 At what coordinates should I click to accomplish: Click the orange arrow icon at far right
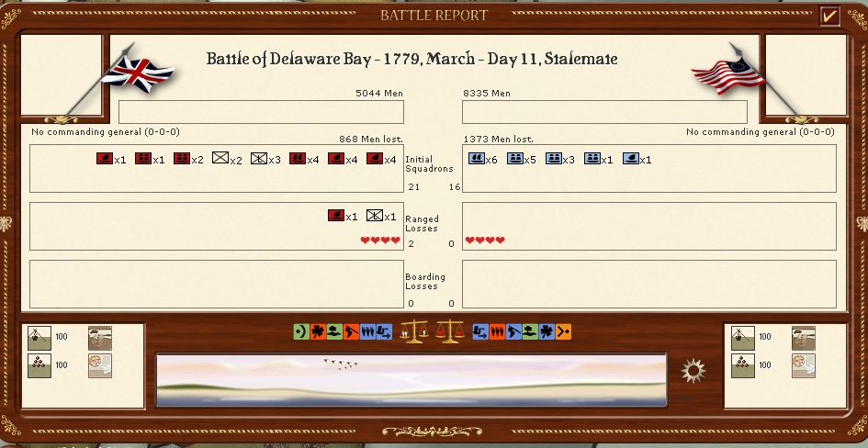(564, 331)
